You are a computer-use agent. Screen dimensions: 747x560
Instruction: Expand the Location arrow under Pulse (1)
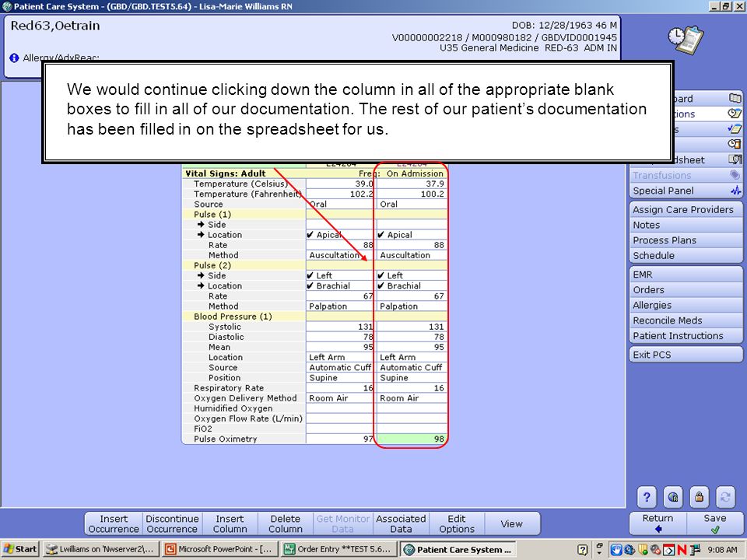pyautogui.click(x=201, y=235)
